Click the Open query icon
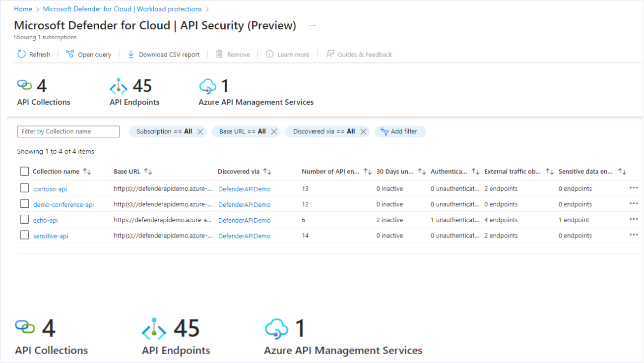Viewport: 644px width, 363px height. coord(70,54)
